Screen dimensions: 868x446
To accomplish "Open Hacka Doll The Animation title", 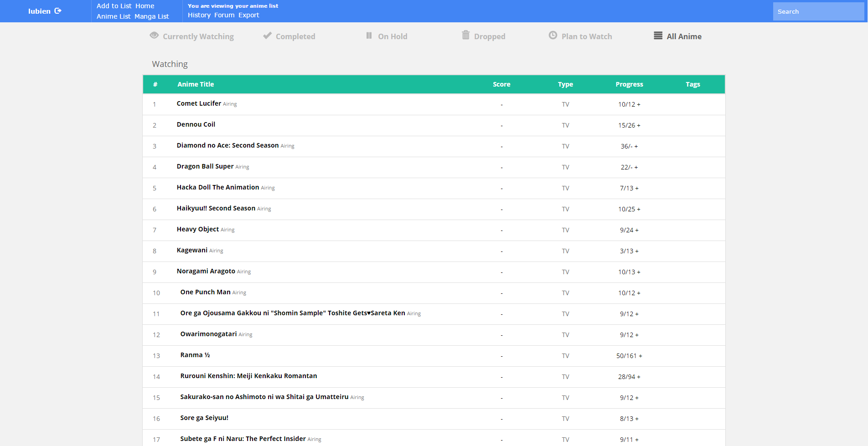I will 218,187.
